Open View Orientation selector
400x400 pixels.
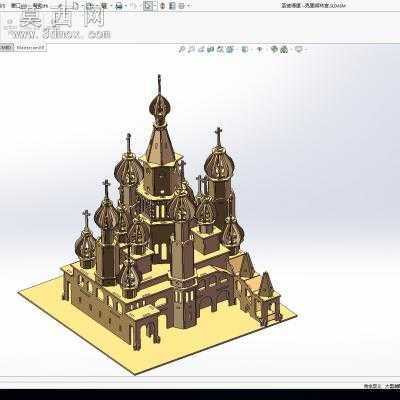tap(230, 50)
